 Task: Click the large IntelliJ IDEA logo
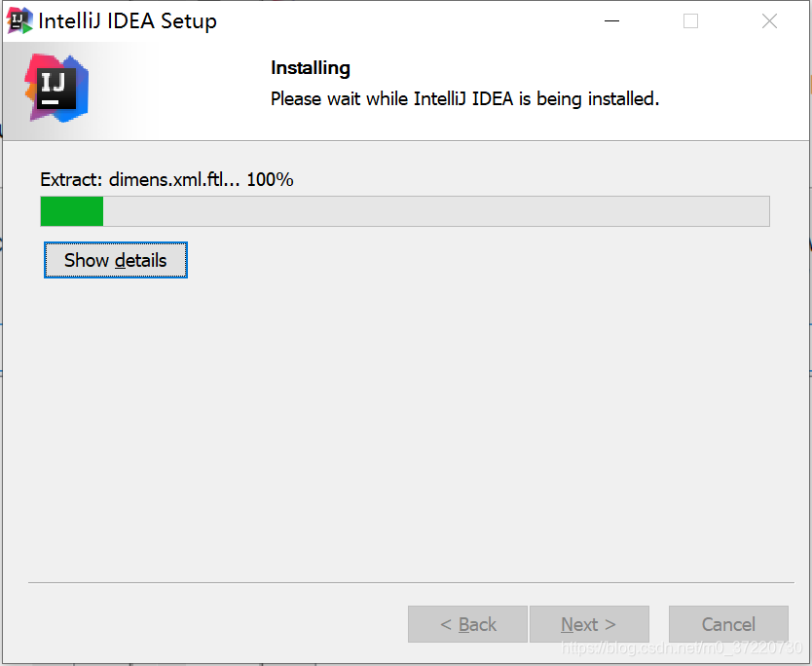[x=55, y=90]
